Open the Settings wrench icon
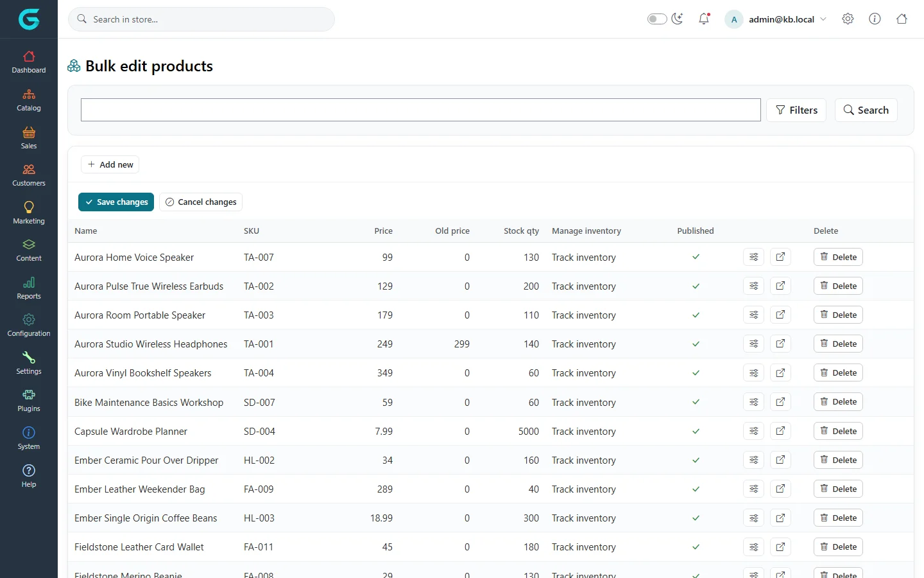 click(x=29, y=358)
